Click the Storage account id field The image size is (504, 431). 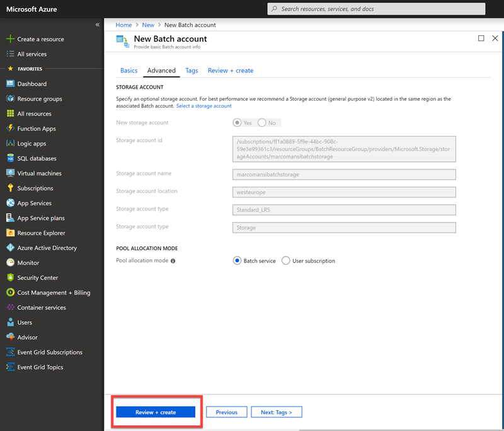[x=344, y=149]
